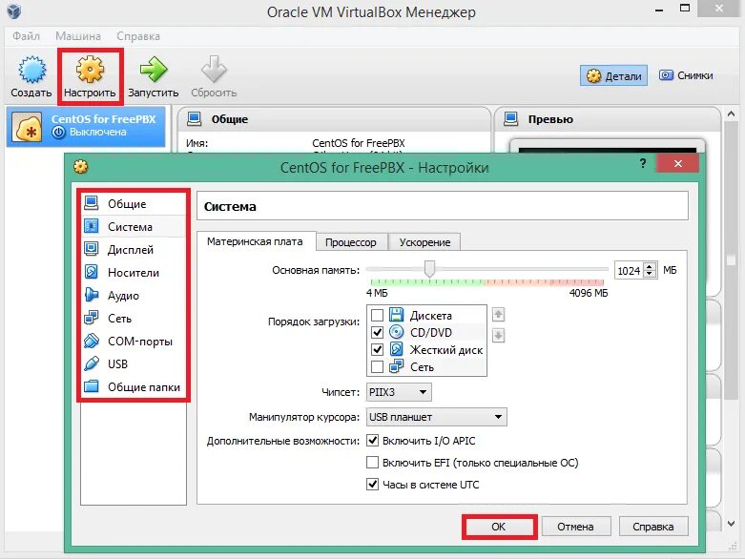Click the VirtualBox cube logo in main titlebar

(x=14, y=10)
